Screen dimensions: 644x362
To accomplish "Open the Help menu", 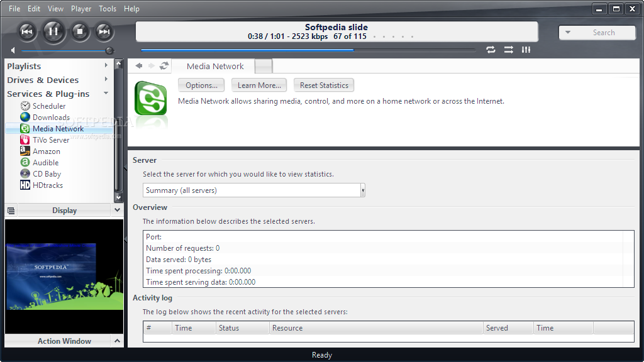I will [131, 9].
